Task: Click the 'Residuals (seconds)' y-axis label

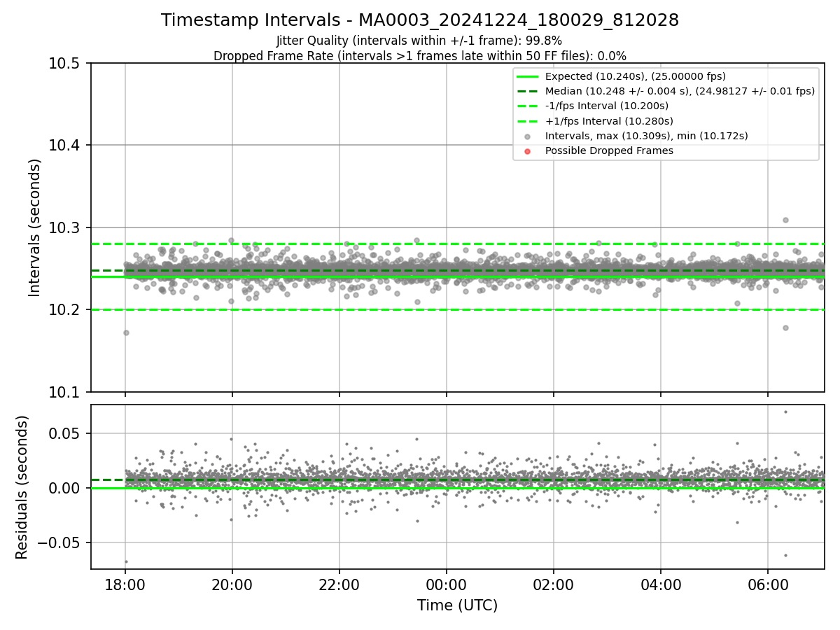Action: [22, 487]
